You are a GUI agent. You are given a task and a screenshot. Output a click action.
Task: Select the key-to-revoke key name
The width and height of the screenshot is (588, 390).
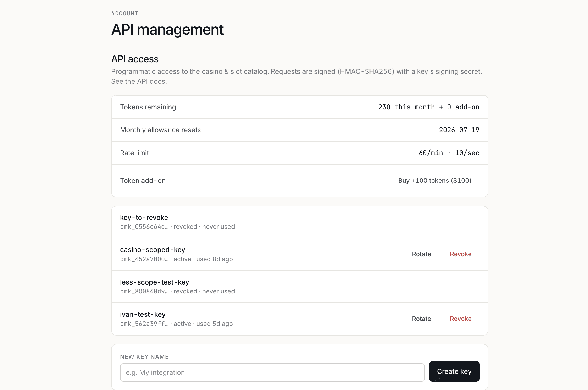pyautogui.click(x=144, y=217)
